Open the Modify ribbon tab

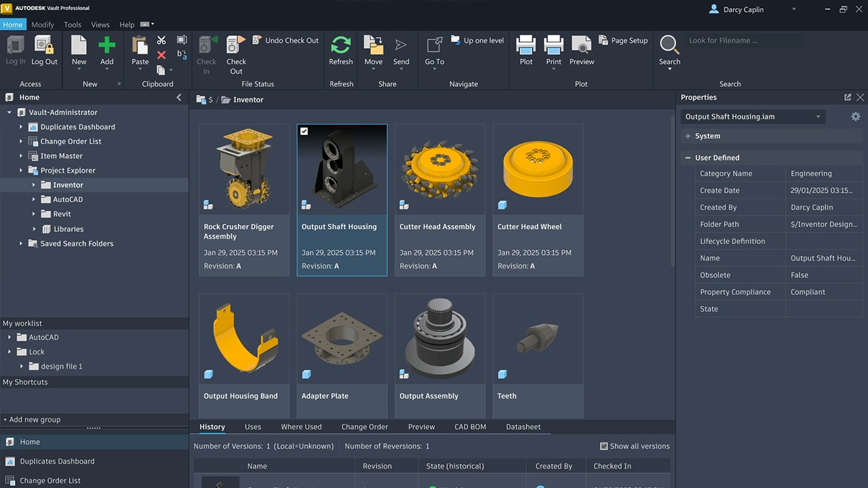coord(43,24)
